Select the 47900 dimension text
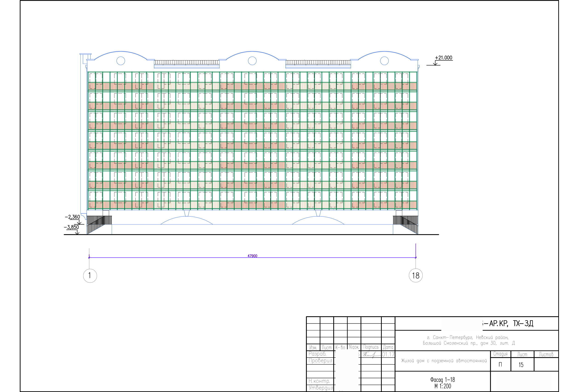570x392 pixels. tap(252, 256)
